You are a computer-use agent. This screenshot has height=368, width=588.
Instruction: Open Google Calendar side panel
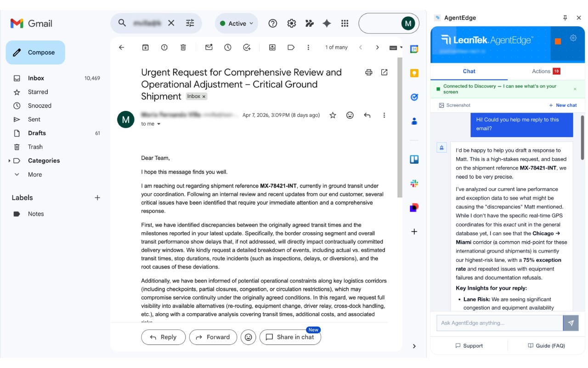pyautogui.click(x=414, y=49)
